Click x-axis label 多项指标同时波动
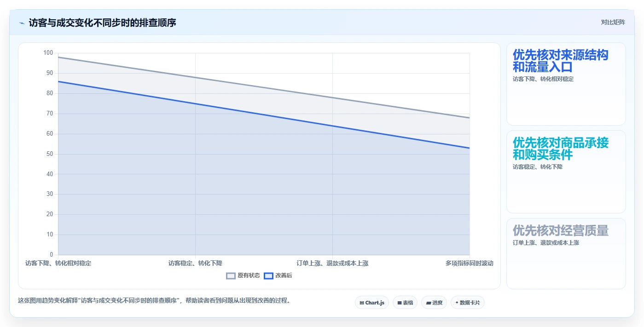This screenshot has width=644, height=327. [x=469, y=264]
